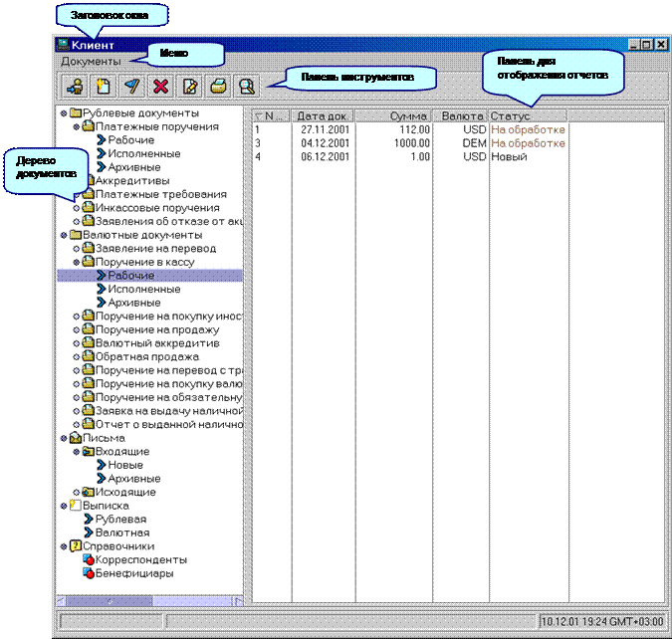Click the application icon in Клиент title bar

64,44
